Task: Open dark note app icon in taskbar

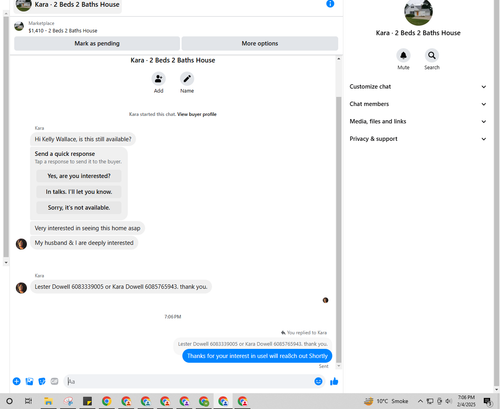Action: [87, 401]
